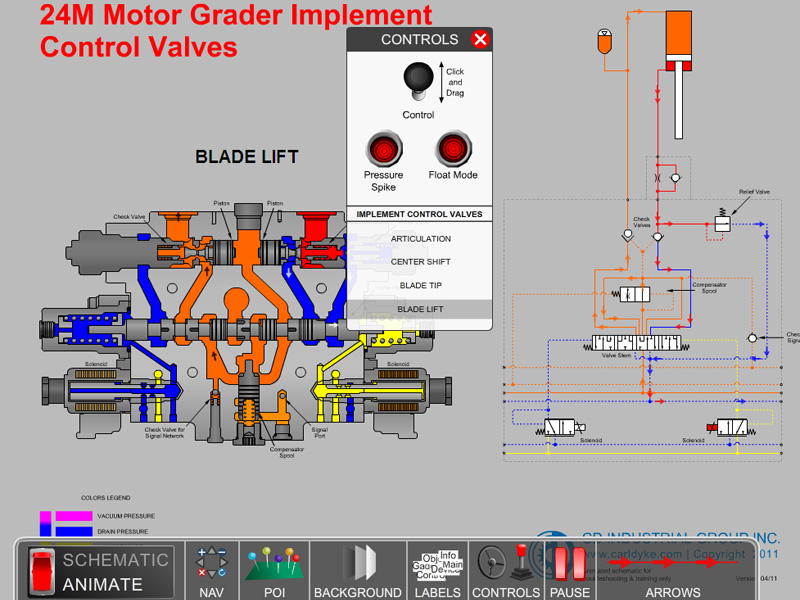Click the left solenoid in the cutaway
Screen dimensions: 800x600
coord(96,391)
